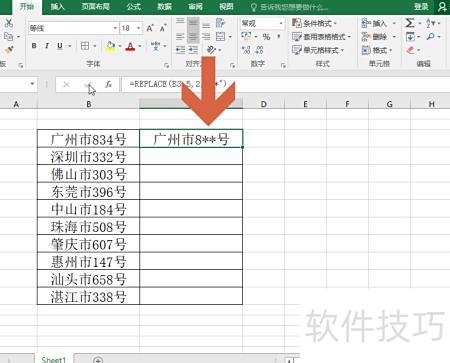Click the Fill down icon in editing group
Screen dimensions: 450x363
(410, 36)
